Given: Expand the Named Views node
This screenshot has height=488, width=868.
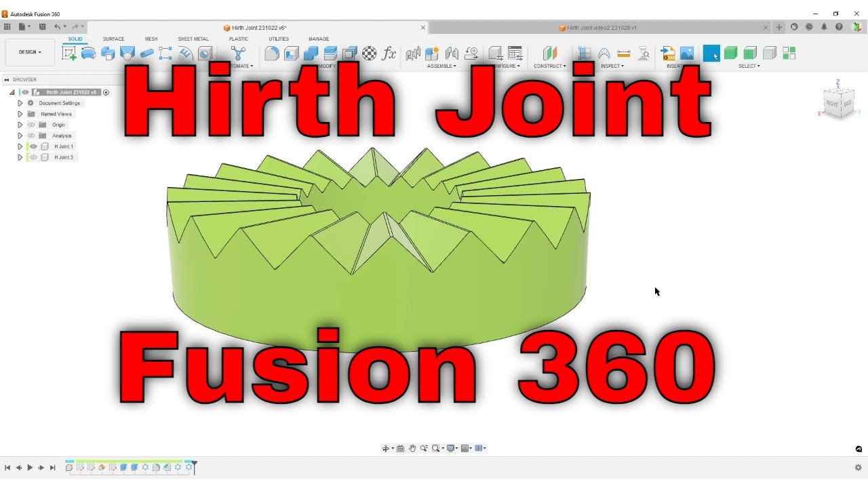Looking at the screenshot, I should pyautogui.click(x=20, y=114).
